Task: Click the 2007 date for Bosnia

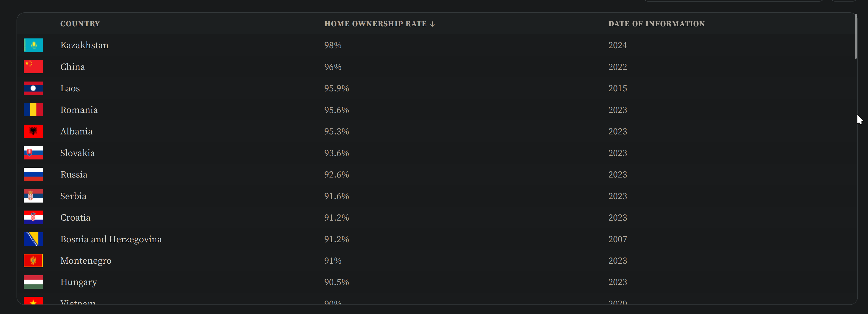Action: click(617, 239)
